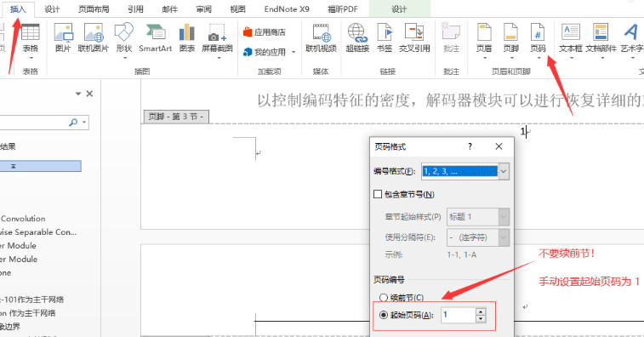Click the help ? button in 页码格式 dialog
The height and width of the screenshot is (337, 644).
tap(470, 146)
